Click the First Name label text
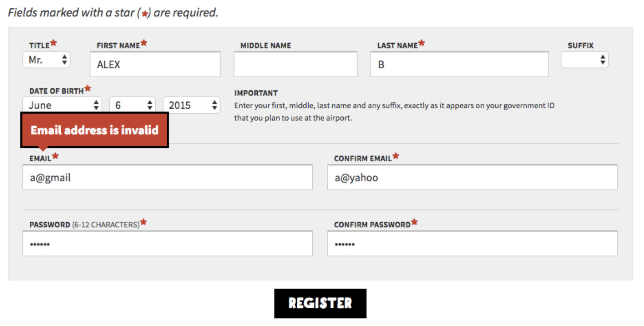 [x=118, y=45]
